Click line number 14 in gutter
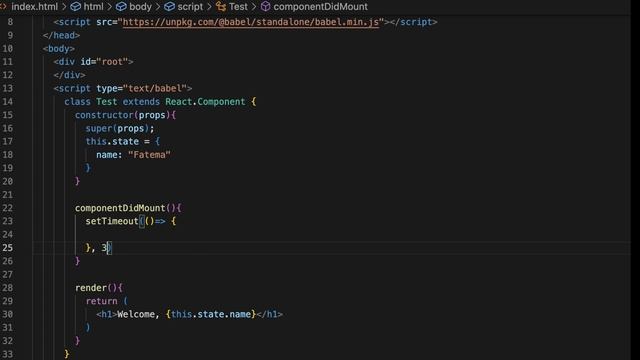Image resolution: width=640 pixels, height=360 pixels. tap(8, 102)
